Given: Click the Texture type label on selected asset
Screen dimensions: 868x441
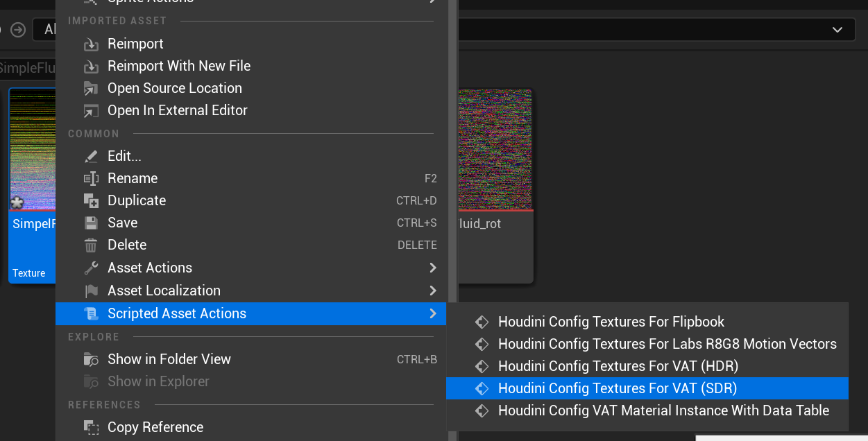Looking at the screenshot, I should (29, 273).
